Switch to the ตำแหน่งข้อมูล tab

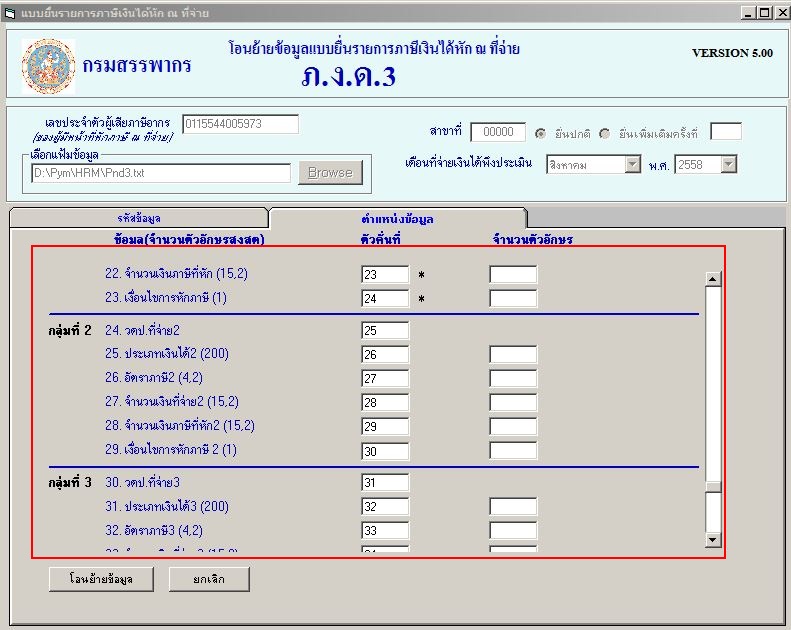point(397,218)
